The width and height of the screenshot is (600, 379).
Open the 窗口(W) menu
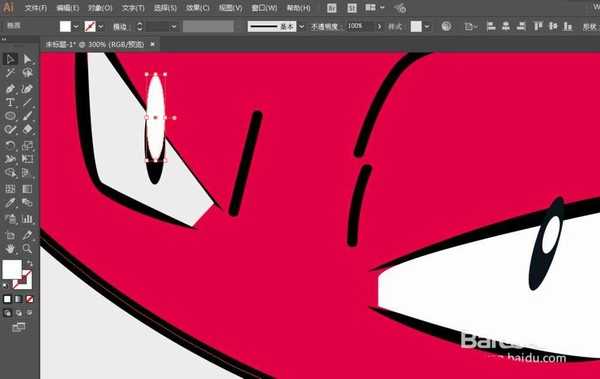click(264, 8)
